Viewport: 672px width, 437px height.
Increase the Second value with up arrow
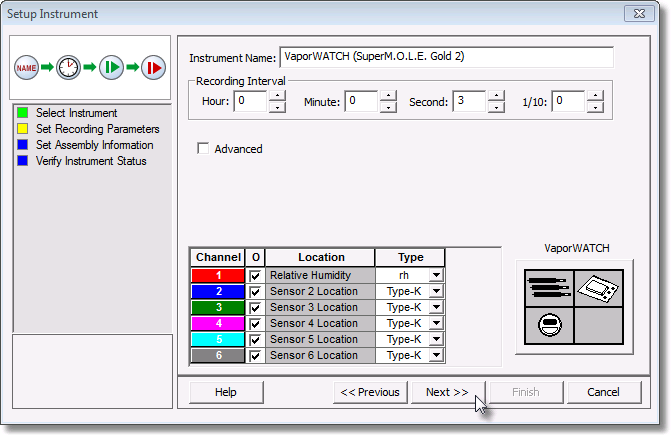pyautogui.click(x=496, y=96)
